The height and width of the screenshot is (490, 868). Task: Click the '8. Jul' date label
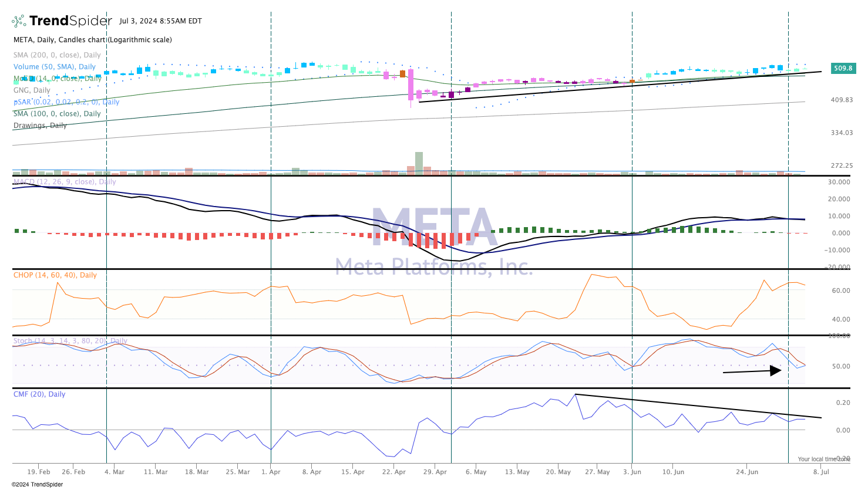pos(821,472)
